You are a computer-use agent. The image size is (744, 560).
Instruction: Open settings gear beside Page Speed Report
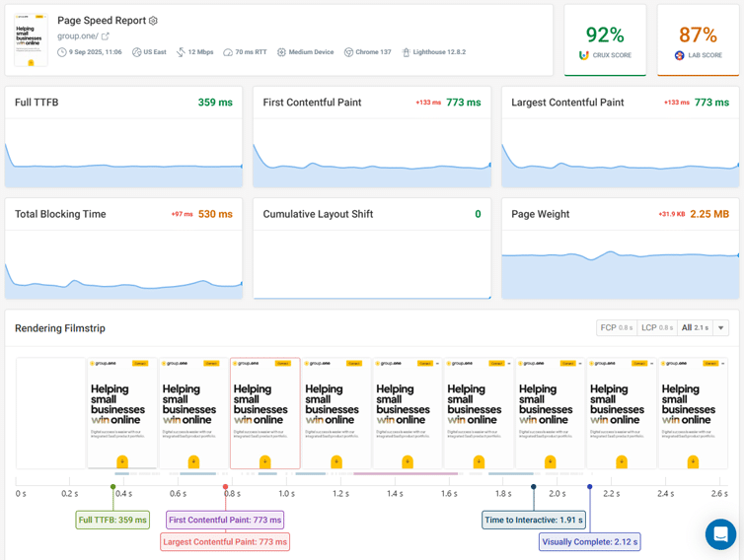click(x=153, y=21)
